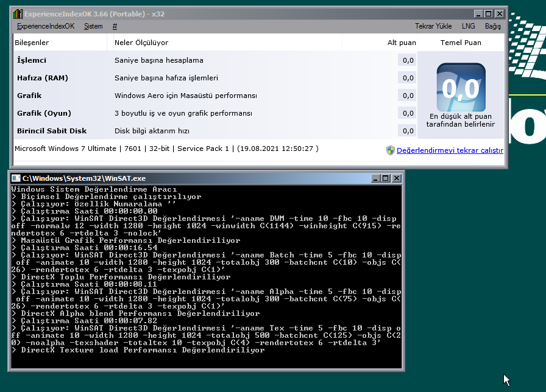Click the shield icon beside rerun link

391,150
